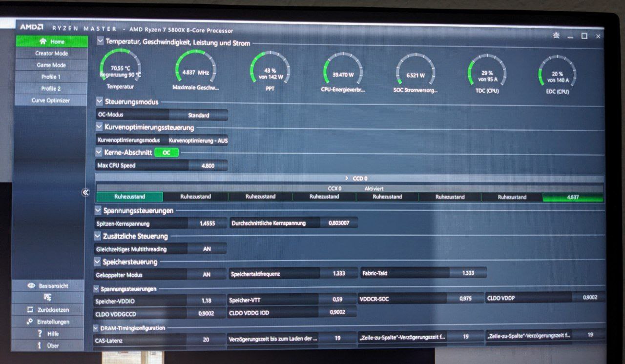Toggle Gleichzeitiges Multithreading AN value
The image size is (625, 364).
[x=207, y=249]
